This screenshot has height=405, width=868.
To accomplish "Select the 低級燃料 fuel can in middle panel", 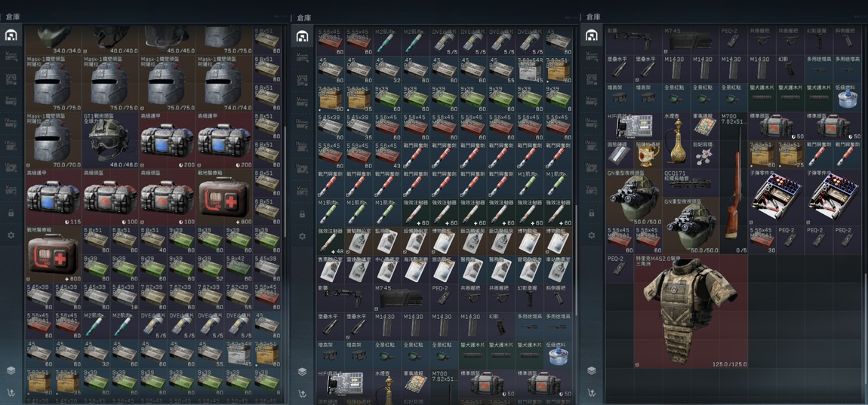I will [558, 355].
